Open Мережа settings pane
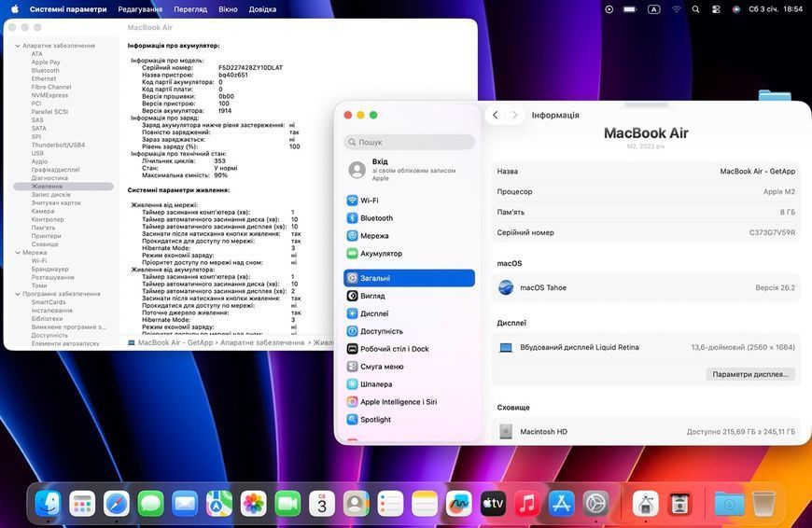Viewport: 812px width, 528px height. [409, 235]
